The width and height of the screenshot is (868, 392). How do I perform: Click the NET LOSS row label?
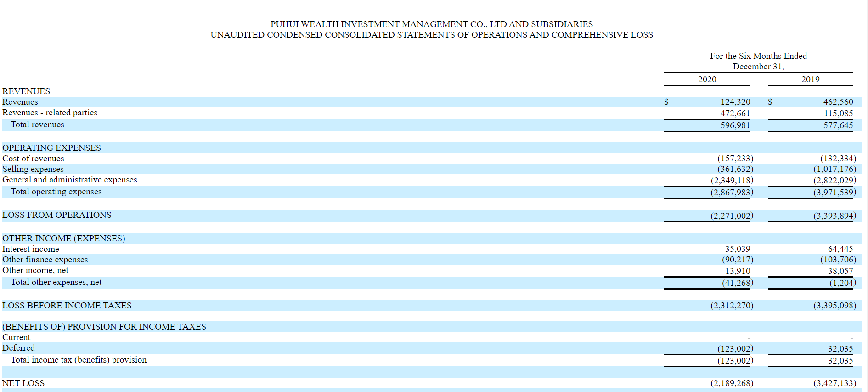coord(23,383)
